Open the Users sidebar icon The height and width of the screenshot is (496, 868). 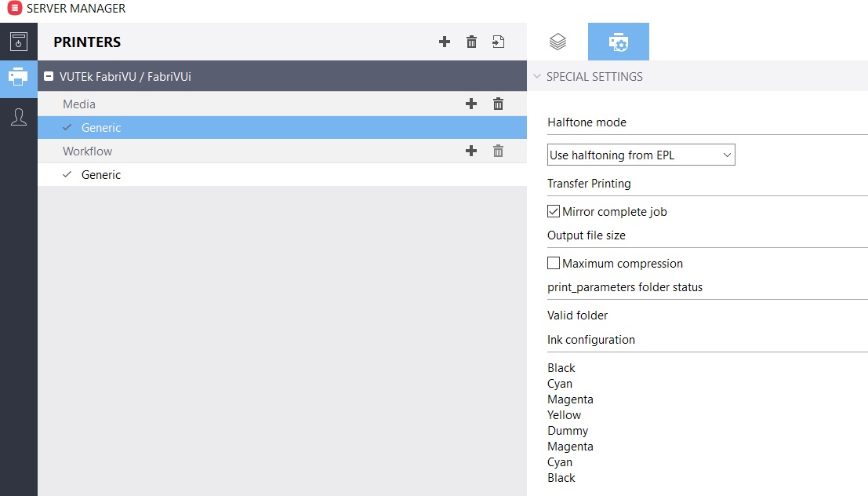click(x=19, y=117)
